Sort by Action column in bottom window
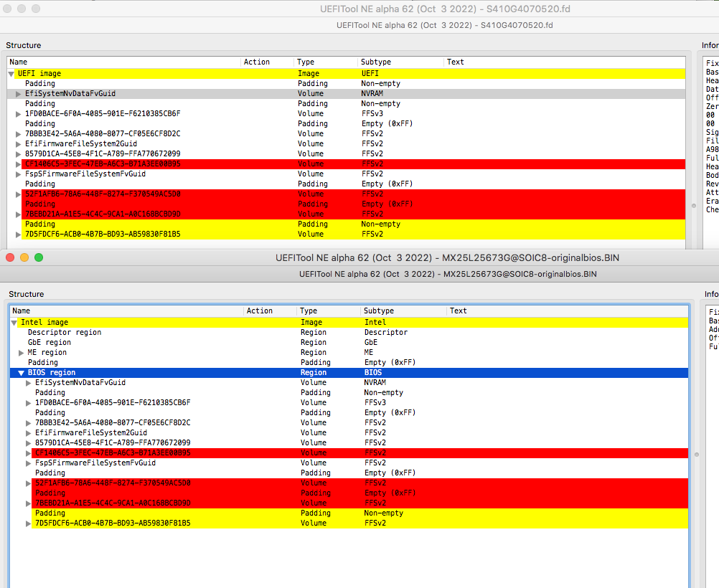Image resolution: width=719 pixels, height=588 pixels. 270,310
